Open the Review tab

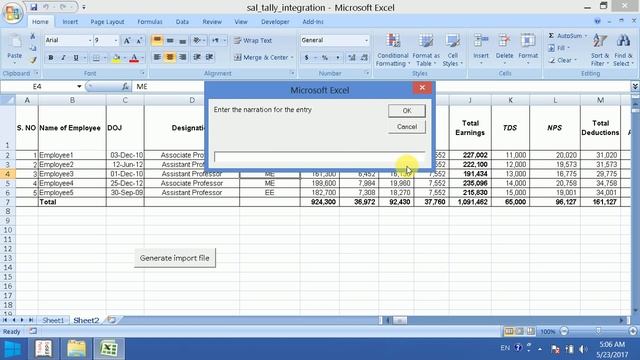tap(212, 22)
